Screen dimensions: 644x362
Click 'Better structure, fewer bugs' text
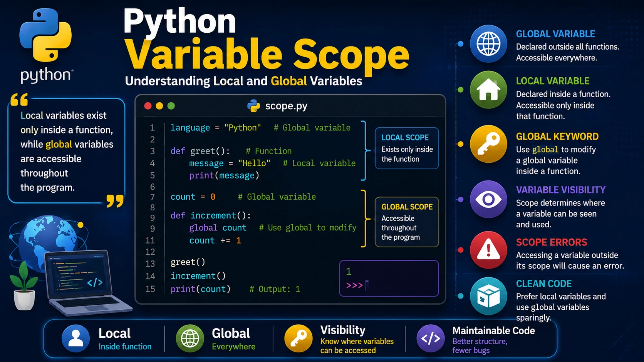tap(480, 346)
